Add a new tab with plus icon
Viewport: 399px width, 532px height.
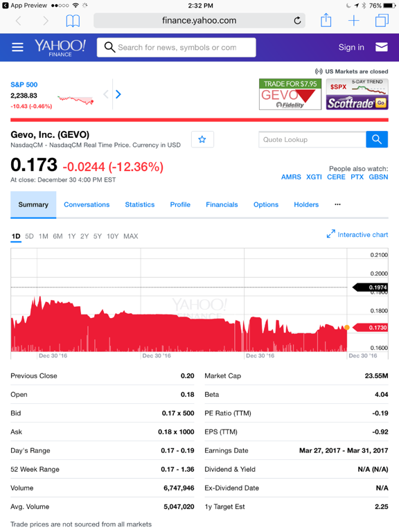pos(353,21)
